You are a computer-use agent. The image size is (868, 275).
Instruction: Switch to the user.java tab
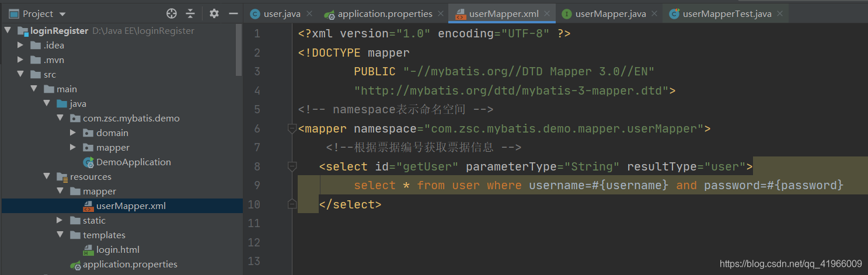(281, 14)
